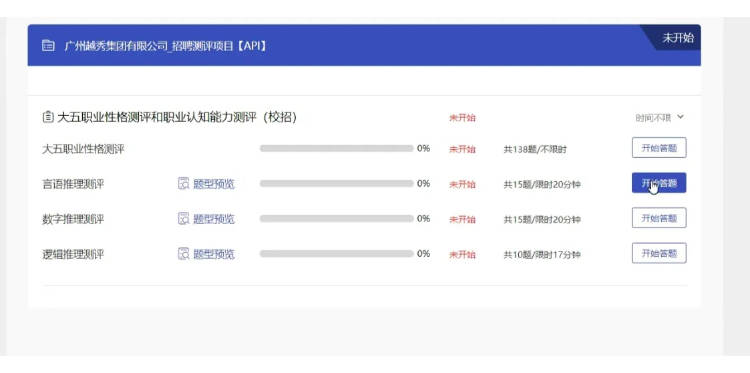Start answering 大五职业性格测评

[659, 148]
